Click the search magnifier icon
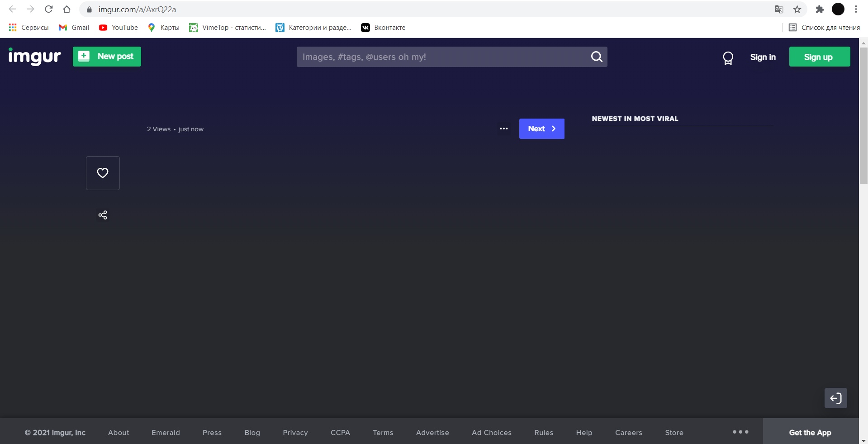This screenshot has height=444, width=868. [597, 57]
